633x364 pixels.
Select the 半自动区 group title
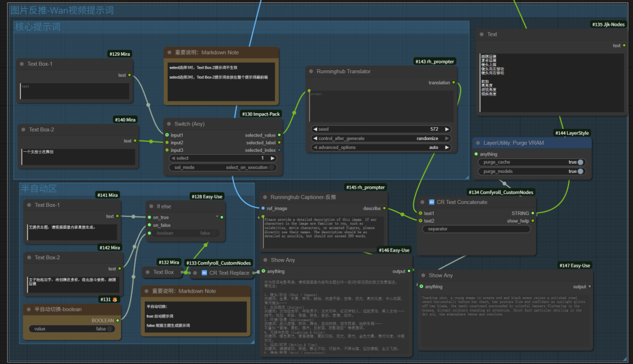click(x=39, y=189)
